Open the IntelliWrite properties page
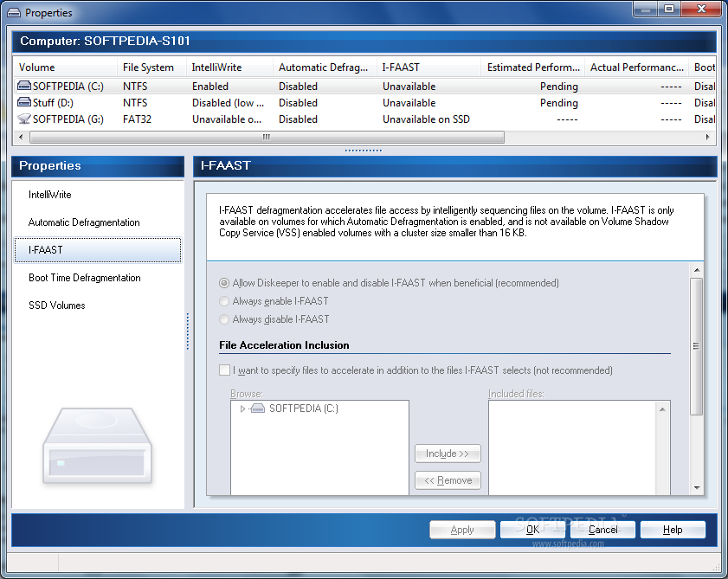 coord(49,195)
